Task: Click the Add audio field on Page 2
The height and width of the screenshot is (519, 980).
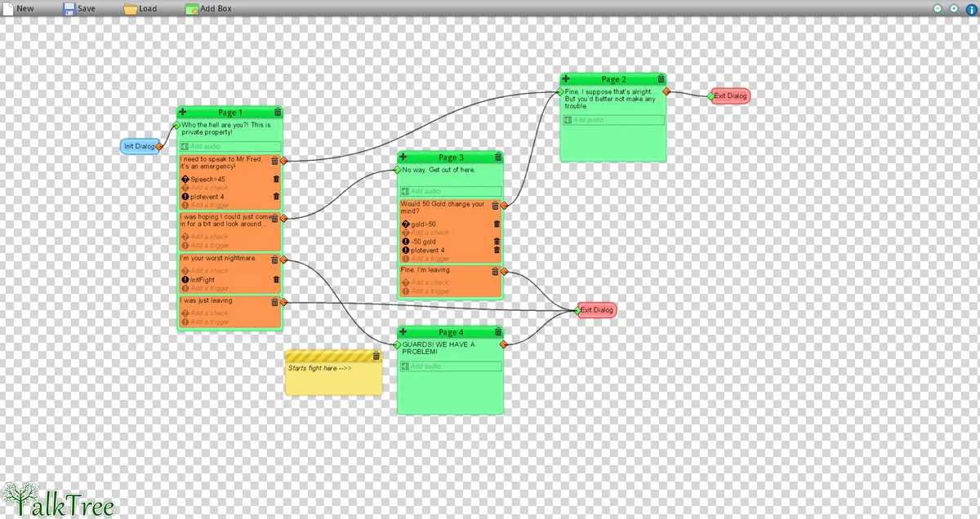Action: click(612, 119)
